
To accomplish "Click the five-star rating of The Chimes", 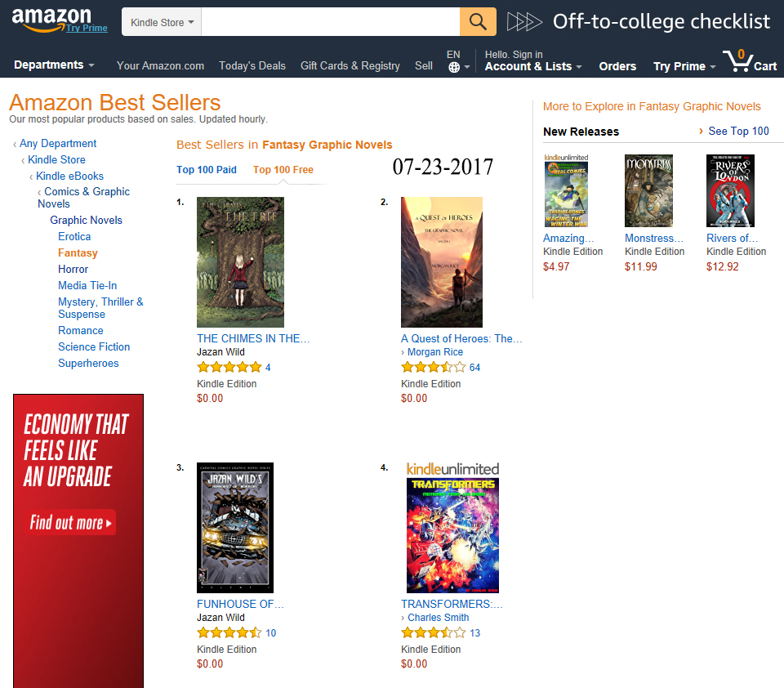I will tap(229, 367).
